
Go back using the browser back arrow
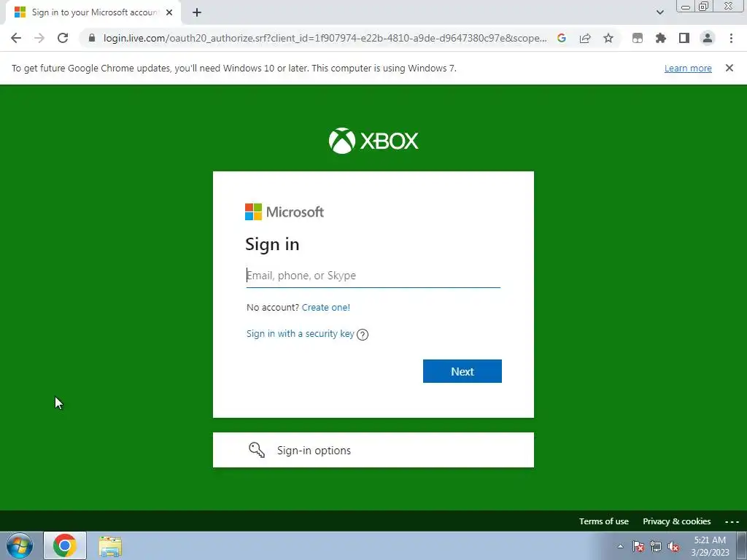[x=16, y=38]
